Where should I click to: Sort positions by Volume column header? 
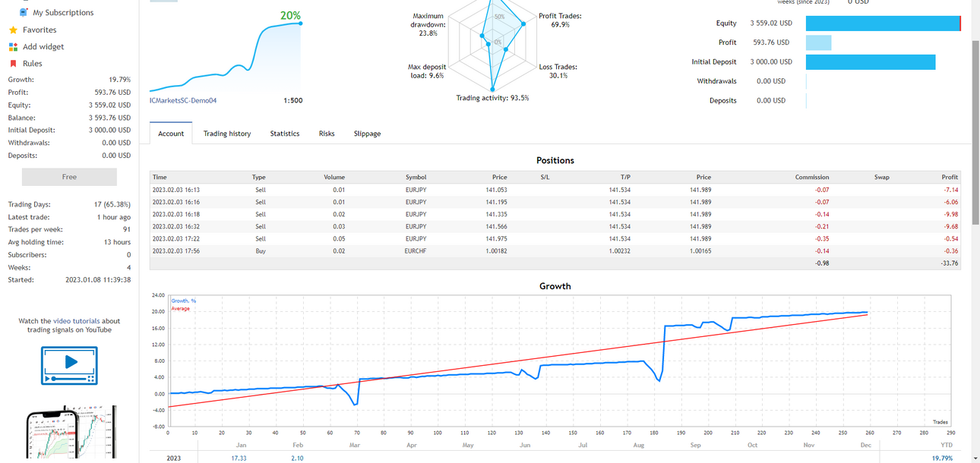(x=334, y=177)
